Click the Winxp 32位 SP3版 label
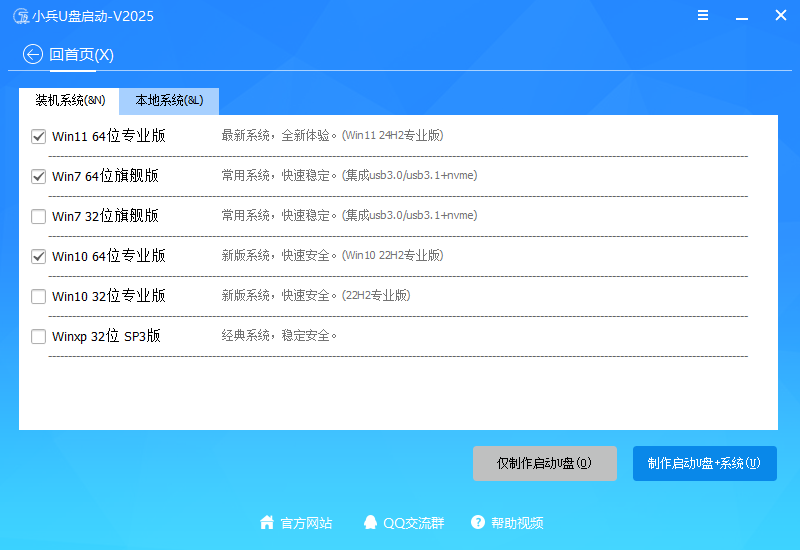 coord(106,336)
